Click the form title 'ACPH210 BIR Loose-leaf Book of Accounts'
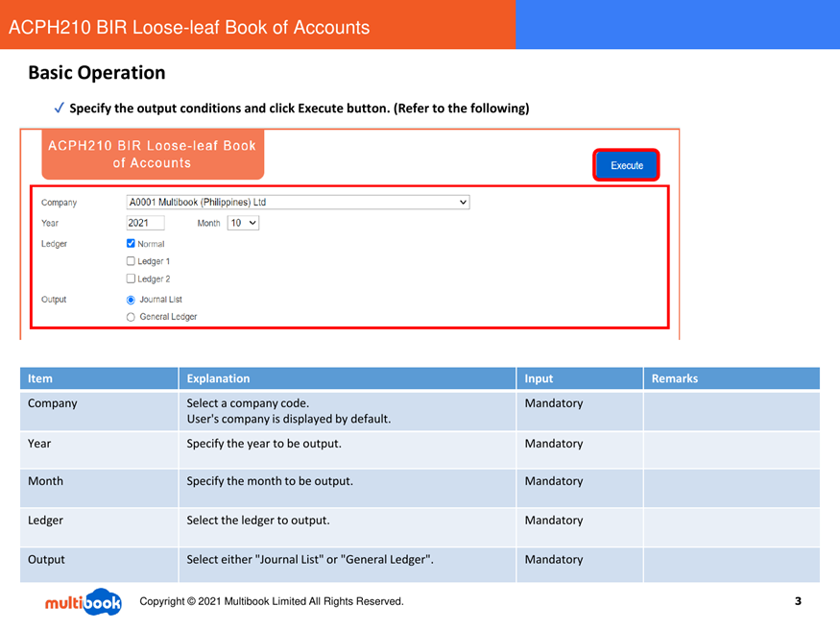Screen dimensions: 840x630 [x=152, y=154]
